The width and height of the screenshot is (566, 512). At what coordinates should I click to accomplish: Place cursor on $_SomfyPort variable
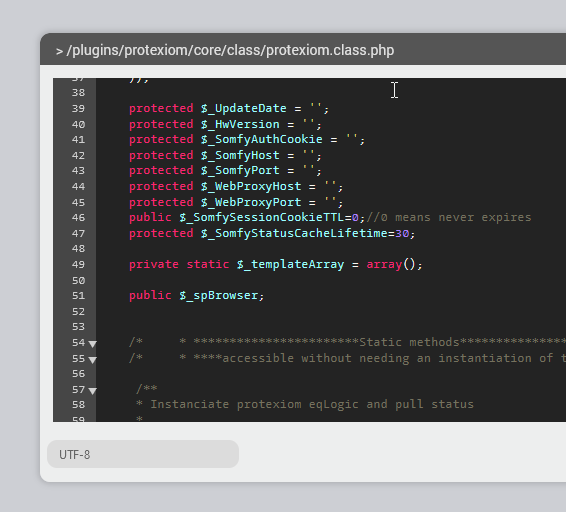240,170
